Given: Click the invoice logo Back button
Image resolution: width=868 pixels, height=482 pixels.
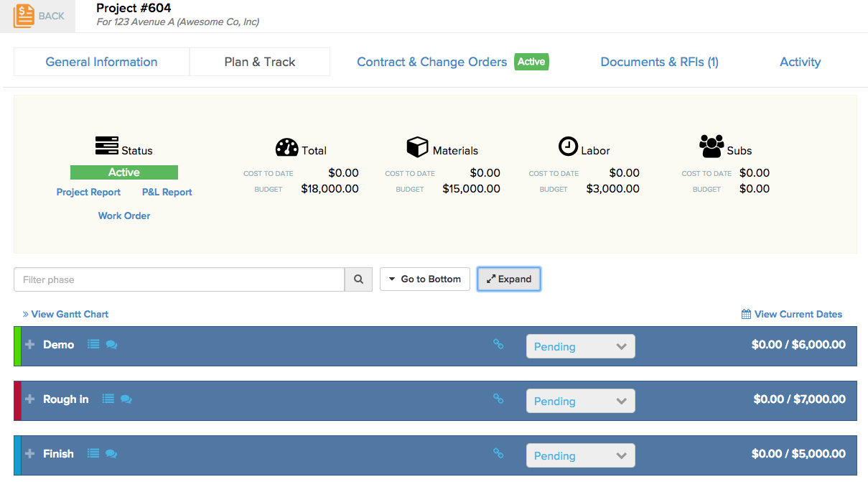Looking at the screenshot, I should 38,16.
